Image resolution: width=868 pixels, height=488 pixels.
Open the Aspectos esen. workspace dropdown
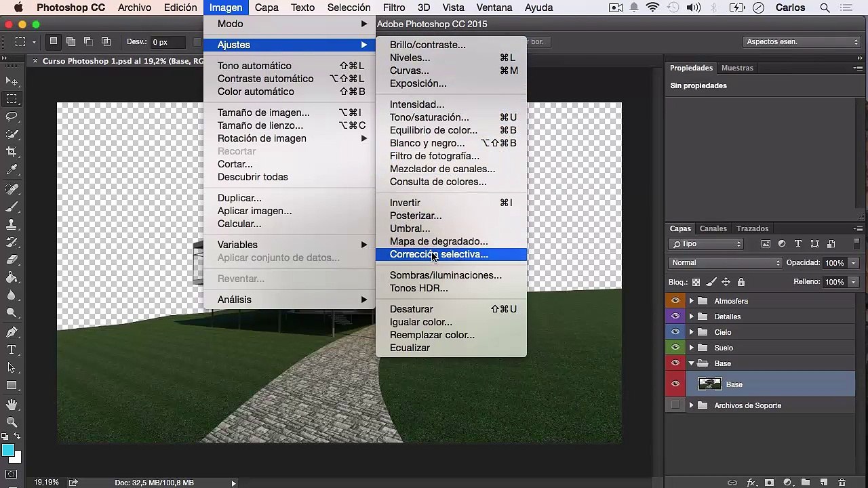coord(802,42)
